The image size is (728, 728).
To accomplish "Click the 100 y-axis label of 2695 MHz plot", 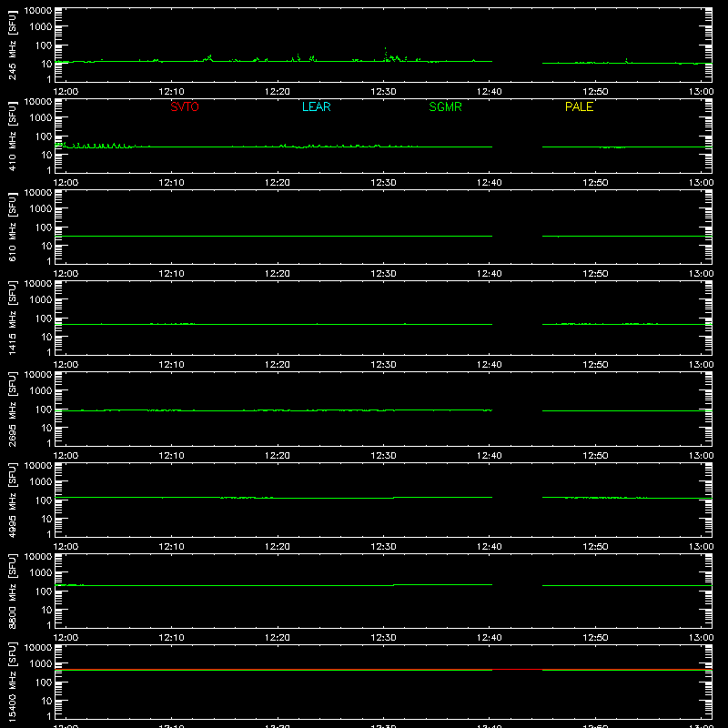I will pyautogui.click(x=44, y=409).
